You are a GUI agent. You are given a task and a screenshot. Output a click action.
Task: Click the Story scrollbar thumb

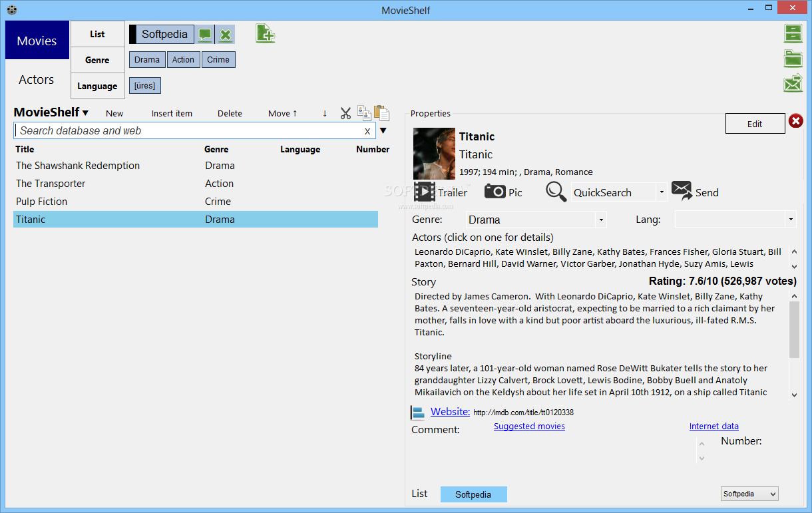(794, 329)
